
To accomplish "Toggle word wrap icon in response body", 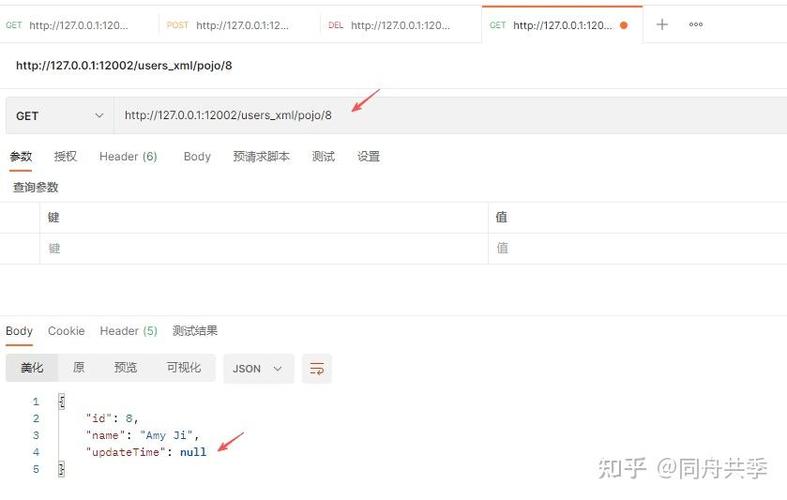I will point(317,369).
